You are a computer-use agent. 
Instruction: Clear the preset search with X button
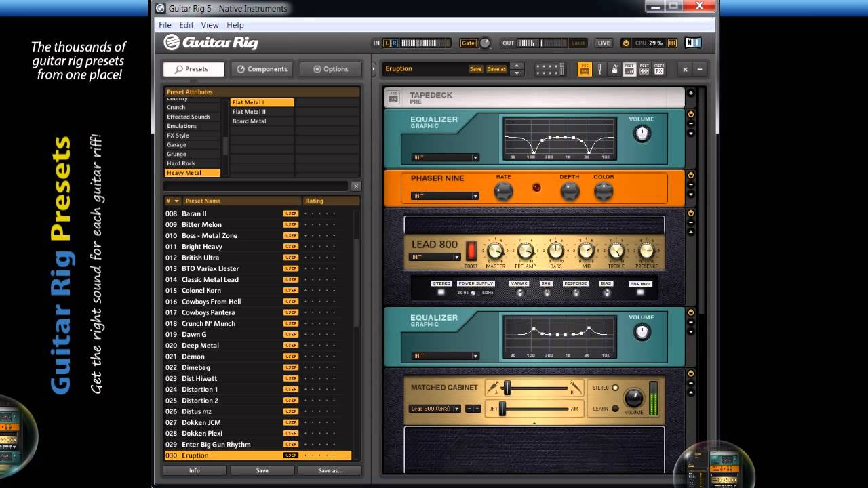pyautogui.click(x=356, y=186)
